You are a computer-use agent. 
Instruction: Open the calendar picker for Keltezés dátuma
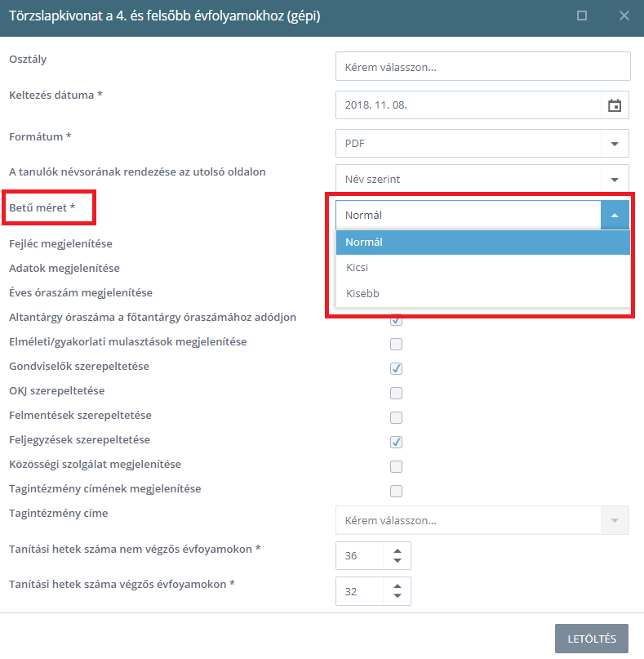point(614,105)
